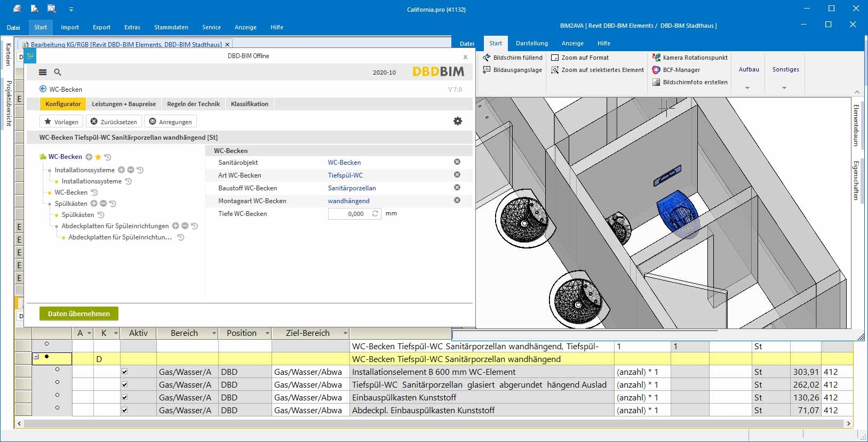Switch to Regeln der Technik tab

[193, 104]
